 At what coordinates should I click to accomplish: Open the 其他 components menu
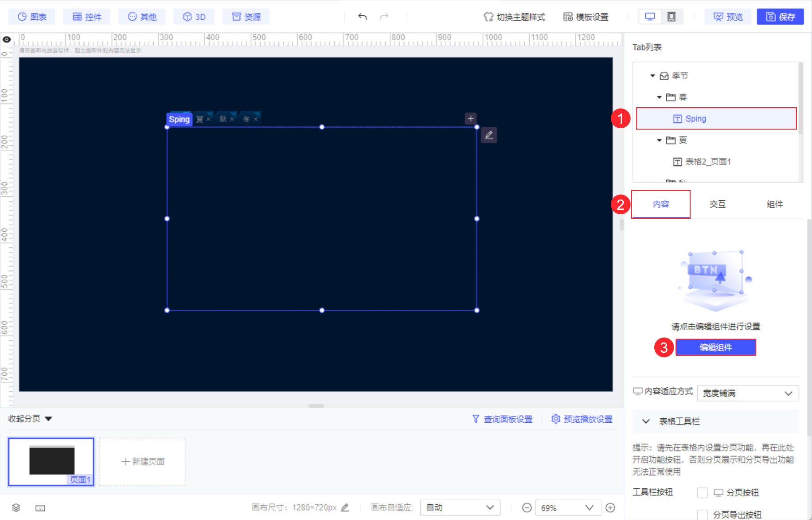tap(142, 17)
